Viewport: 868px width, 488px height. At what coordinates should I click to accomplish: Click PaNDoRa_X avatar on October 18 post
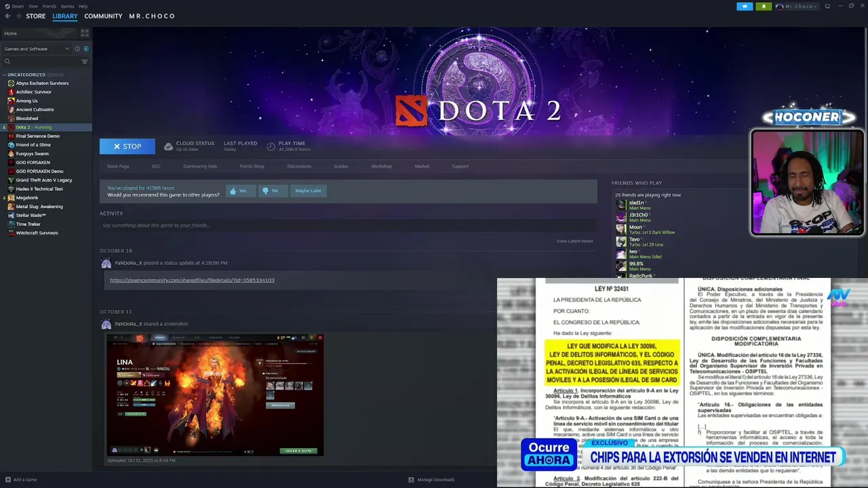click(x=106, y=263)
